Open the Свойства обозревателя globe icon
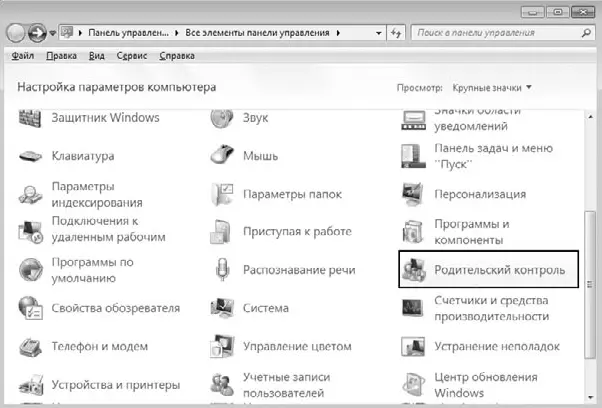602x408 pixels. tap(31, 308)
